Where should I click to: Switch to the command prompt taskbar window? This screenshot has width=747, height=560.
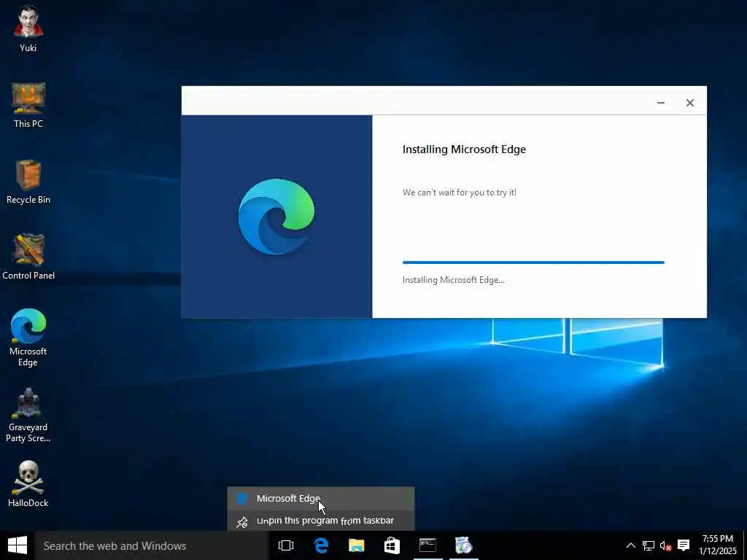point(427,545)
